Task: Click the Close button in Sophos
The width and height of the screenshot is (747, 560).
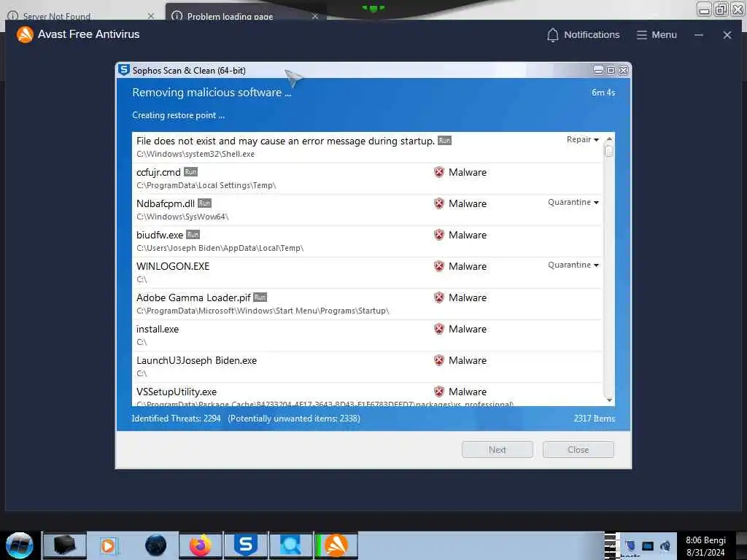Action: point(578,449)
